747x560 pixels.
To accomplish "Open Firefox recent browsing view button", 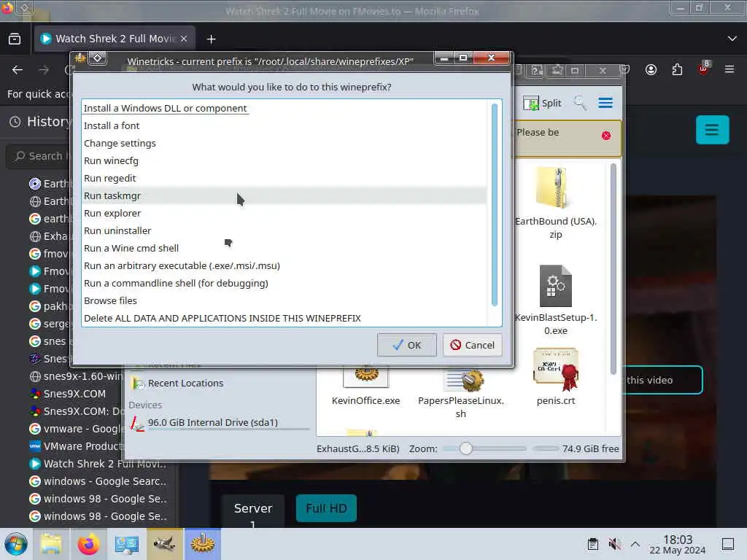I will pyautogui.click(x=15, y=39).
